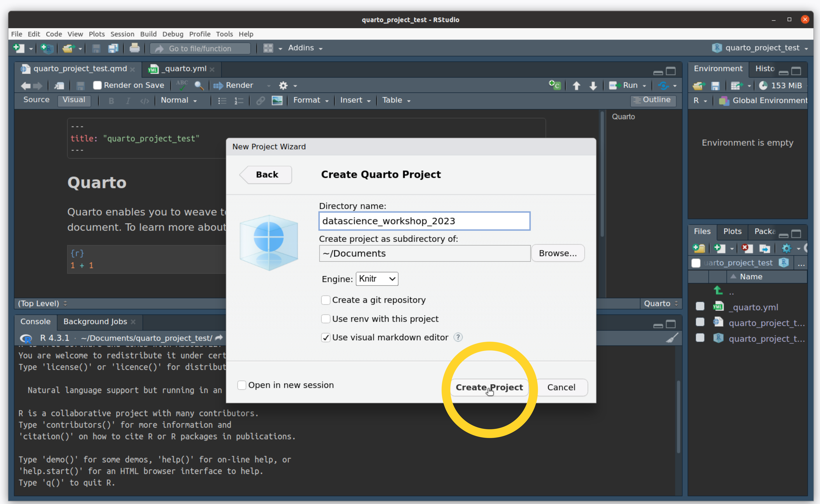Click the Directory name text field

424,221
